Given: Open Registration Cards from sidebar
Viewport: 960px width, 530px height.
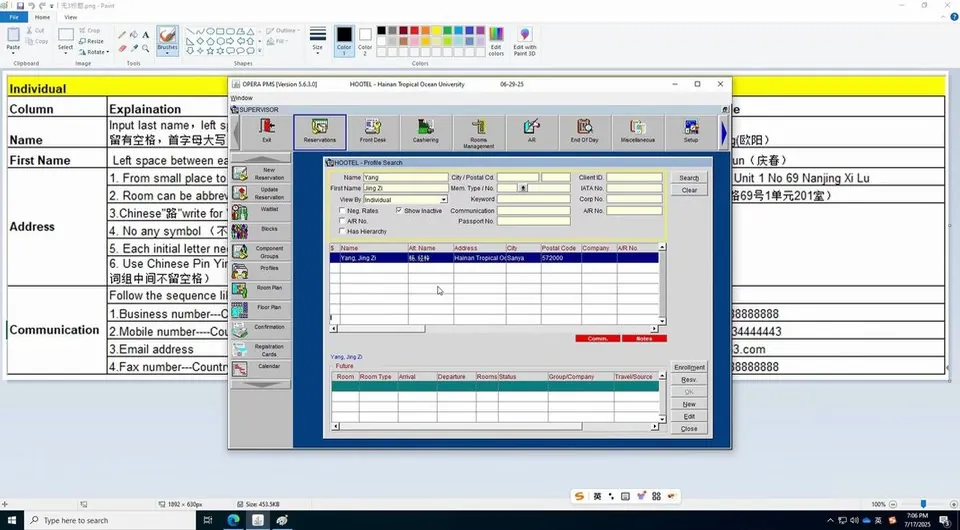Looking at the screenshot, I should coord(261,350).
